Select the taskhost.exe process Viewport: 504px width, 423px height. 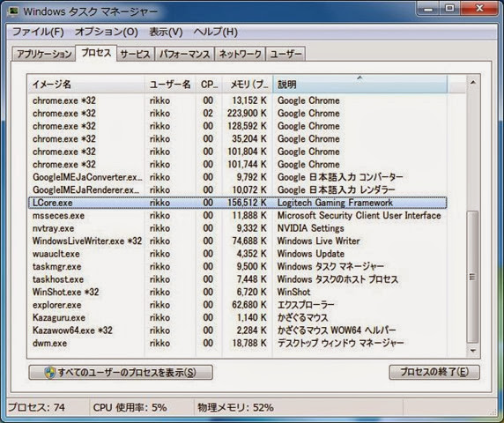(238, 279)
